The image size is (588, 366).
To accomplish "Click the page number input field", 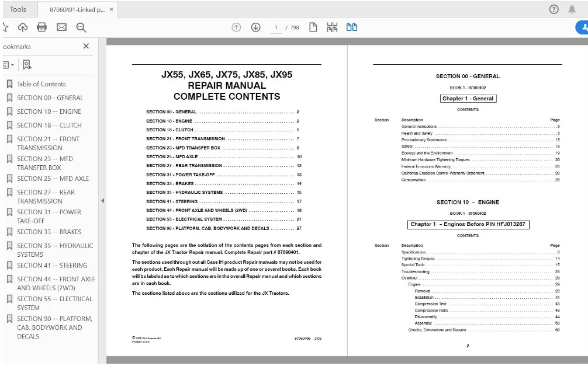I will point(276,27).
